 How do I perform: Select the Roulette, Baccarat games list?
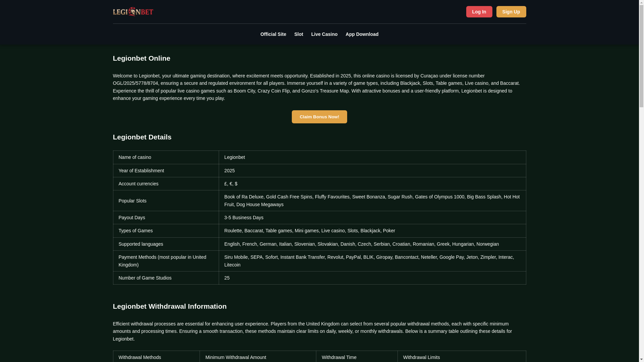(372, 231)
